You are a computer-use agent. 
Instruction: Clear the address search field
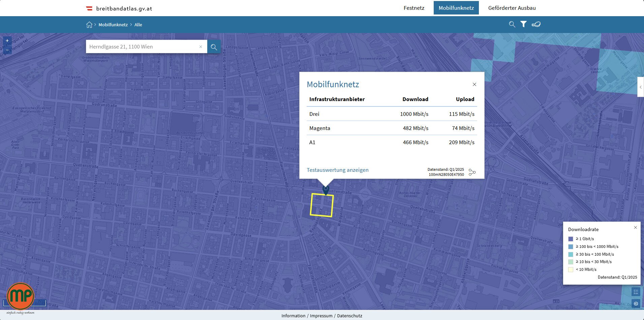tap(201, 47)
